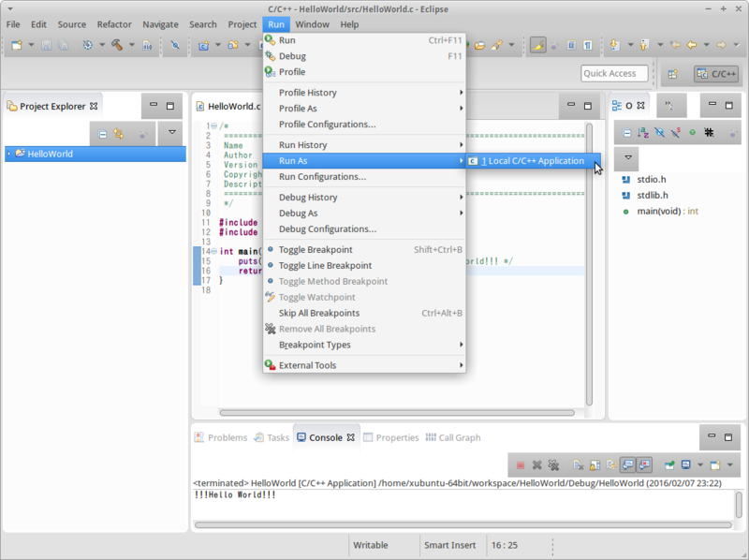The height and width of the screenshot is (560, 749).
Task: Click the Previous Annotation toolbar icon
Action: click(644, 45)
